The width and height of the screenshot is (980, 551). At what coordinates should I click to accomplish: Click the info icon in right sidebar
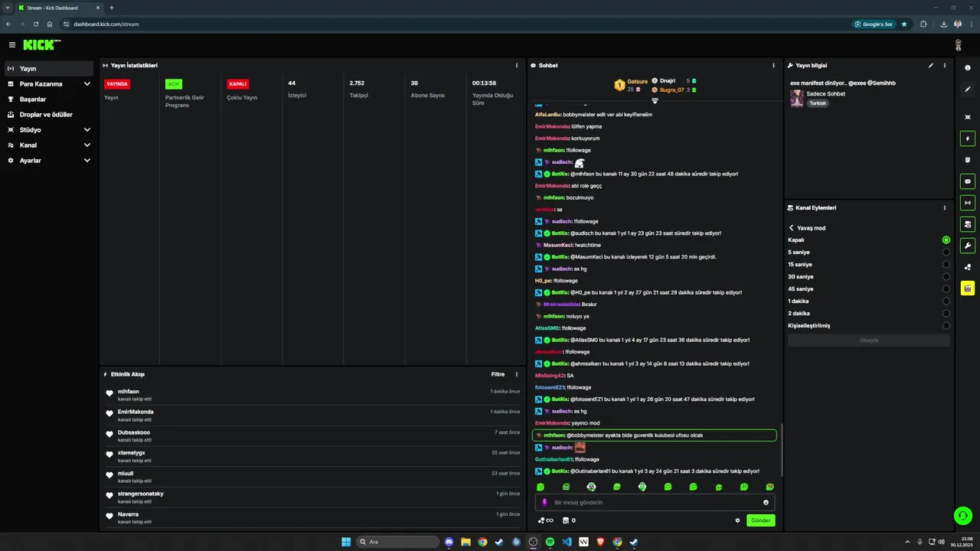pos(968,68)
